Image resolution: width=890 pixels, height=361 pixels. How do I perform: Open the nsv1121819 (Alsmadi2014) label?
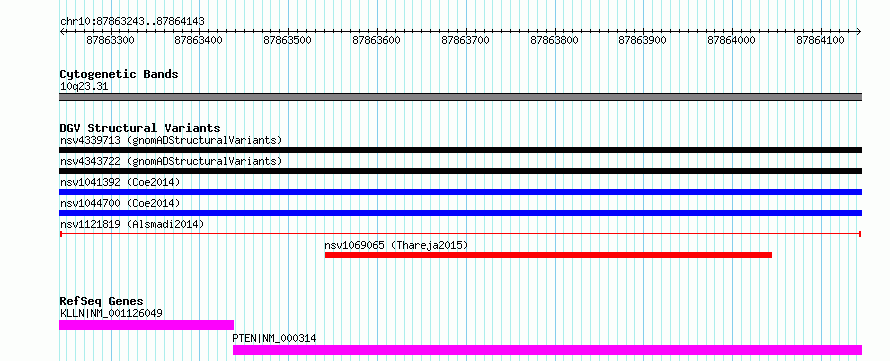(x=132, y=224)
